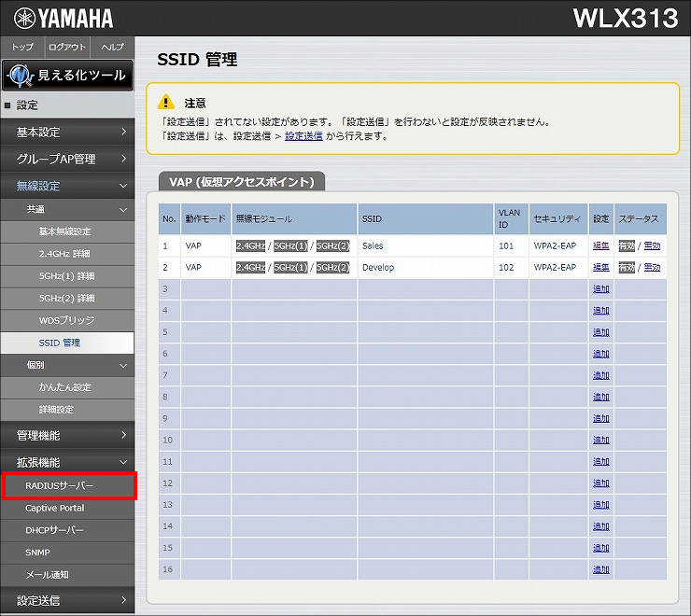Add VAP in row 3
Image resolution: width=691 pixels, height=616 pixels.
(x=600, y=288)
